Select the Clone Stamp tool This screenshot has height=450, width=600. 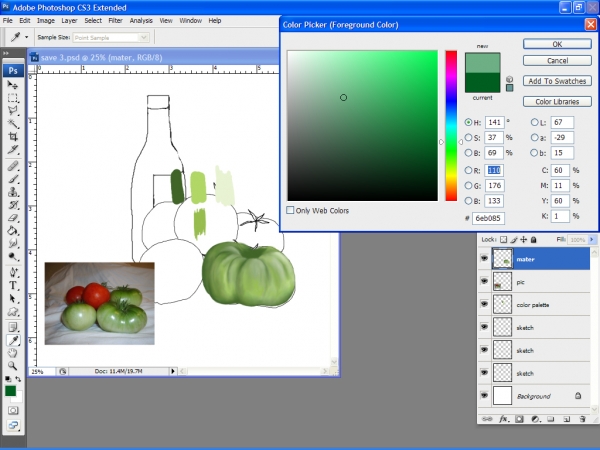coord(13,192)
